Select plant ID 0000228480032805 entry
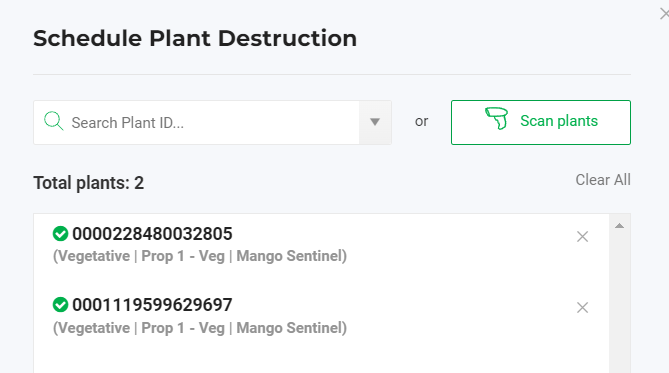Image resolution: width=669 pixels, height=373 pixels. coord(152,234)
